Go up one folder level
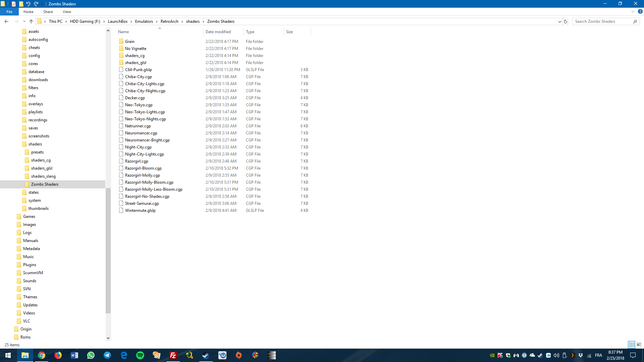The height and width of the screenshot is (362, 644). click(x=31, y=21)
